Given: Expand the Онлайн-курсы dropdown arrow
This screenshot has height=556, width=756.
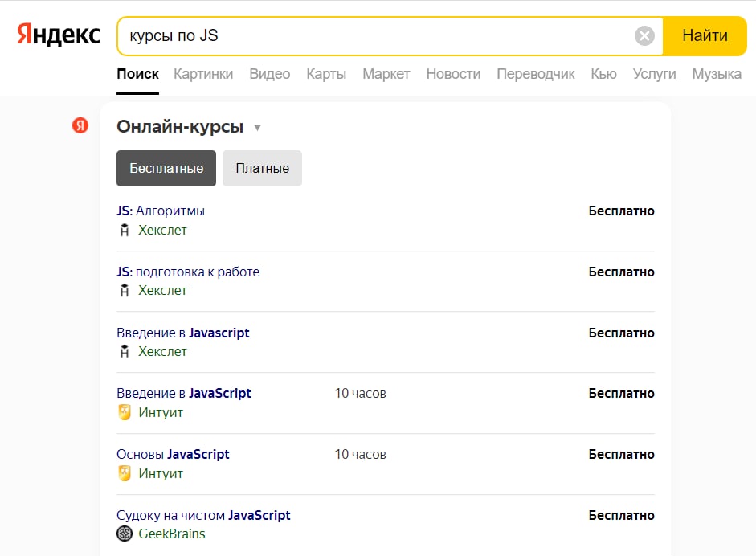Looking at the screenshot, I should coord(257,128).
